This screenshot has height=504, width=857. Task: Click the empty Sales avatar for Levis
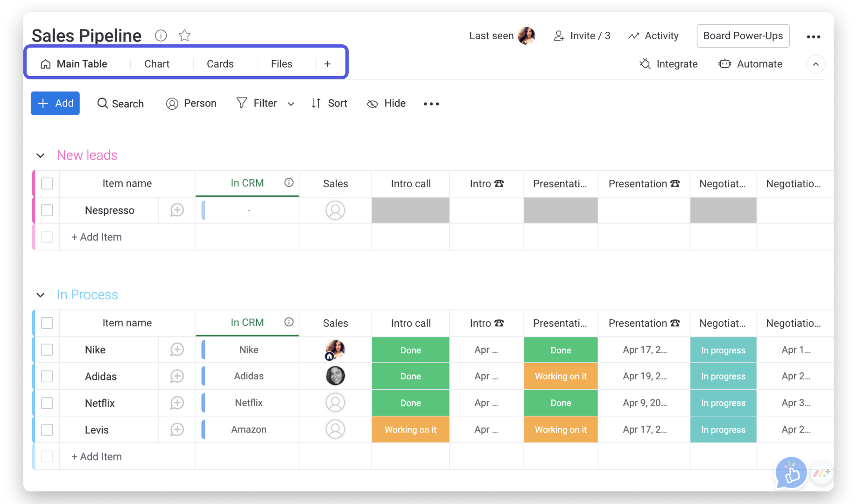click(x=335, y=429)
